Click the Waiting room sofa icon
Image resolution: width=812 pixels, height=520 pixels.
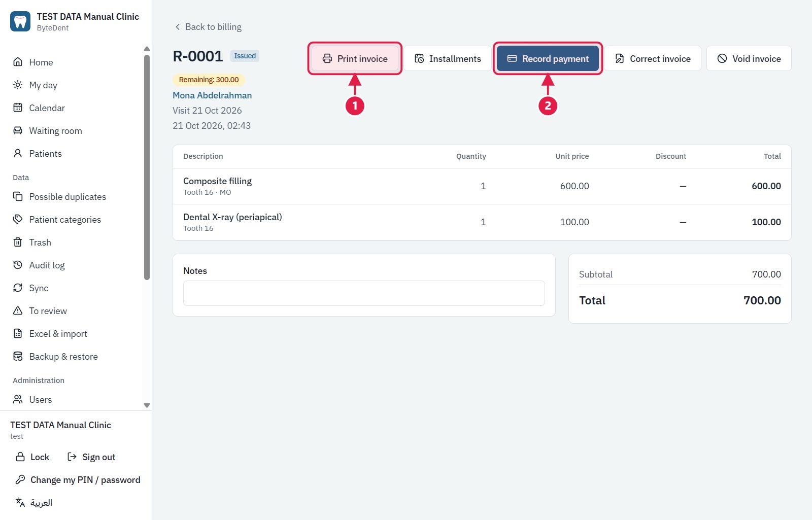point(18,130)
